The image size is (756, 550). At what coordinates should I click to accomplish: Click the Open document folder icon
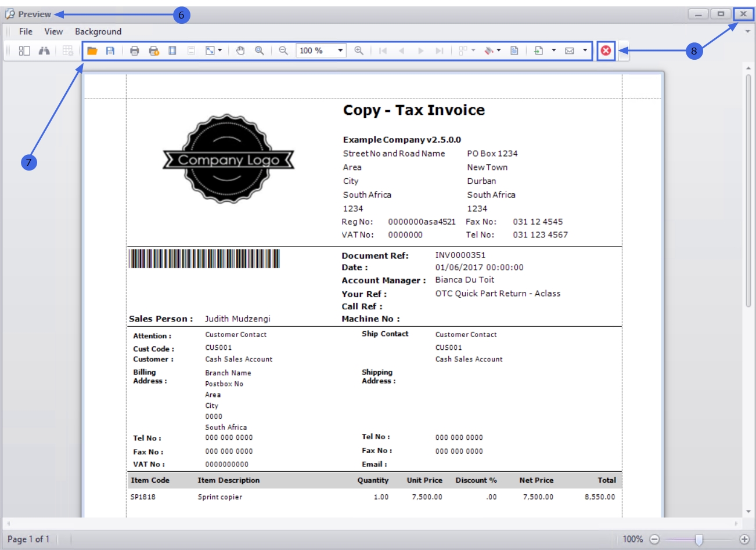[x=92, y=51]
